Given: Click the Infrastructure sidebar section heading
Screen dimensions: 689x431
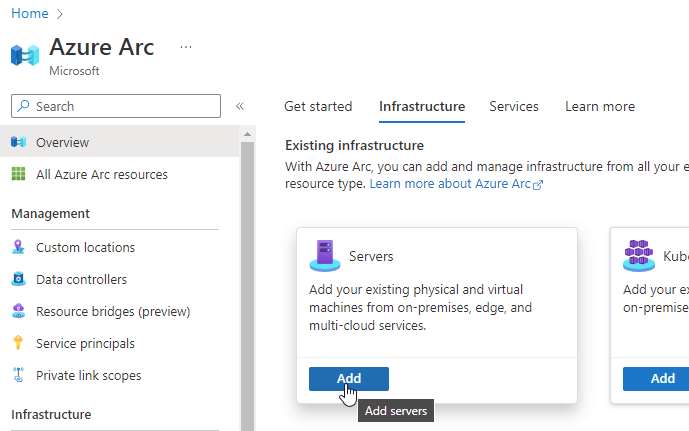Looking at the screenshot, I should point(51,414).
